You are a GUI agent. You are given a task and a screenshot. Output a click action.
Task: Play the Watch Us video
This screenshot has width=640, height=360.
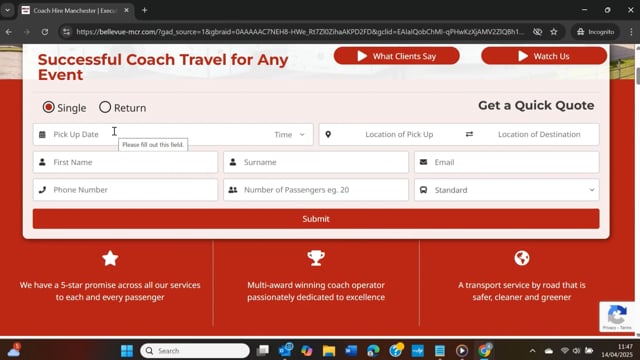click(x=544, y=56)
